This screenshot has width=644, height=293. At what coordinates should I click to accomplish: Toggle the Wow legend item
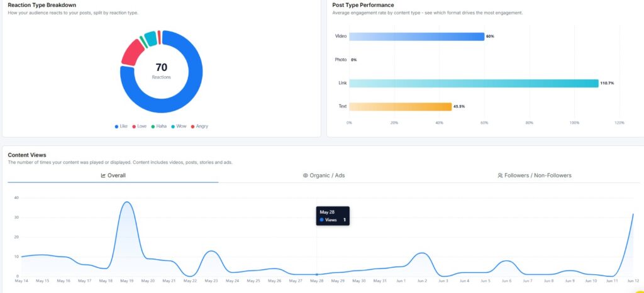179,126
